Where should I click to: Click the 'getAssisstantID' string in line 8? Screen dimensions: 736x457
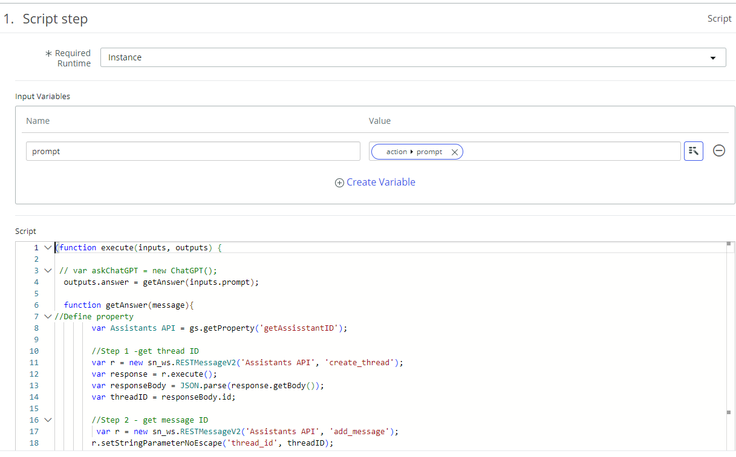coord(299,328)
